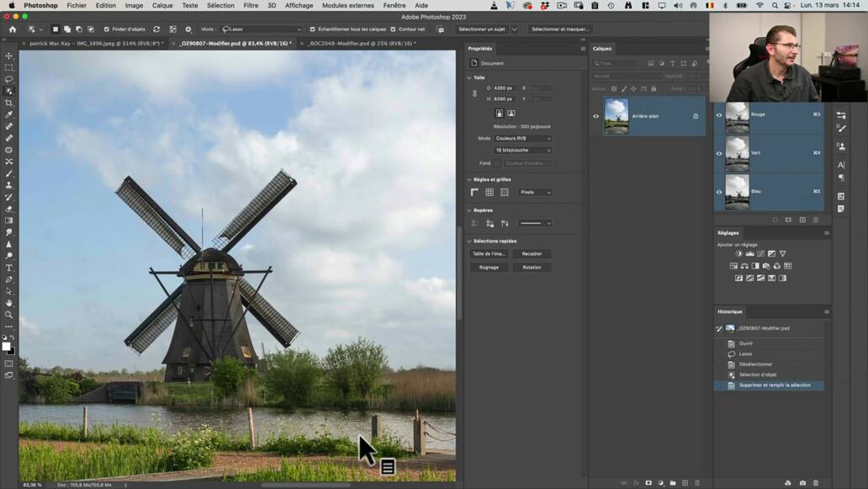This screenshot has height=489, width=868.
Task: Add a Curves adjustment from the Réglages panel
Action: tap(761, 254)
